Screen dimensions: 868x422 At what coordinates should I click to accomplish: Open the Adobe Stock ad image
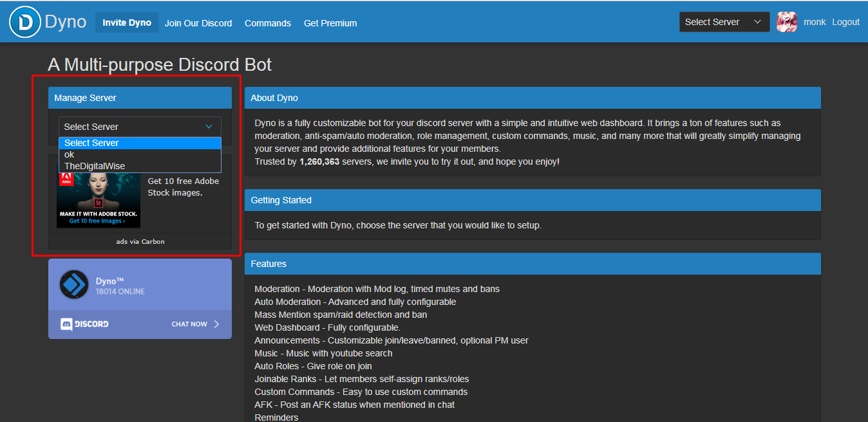point(99,199)
